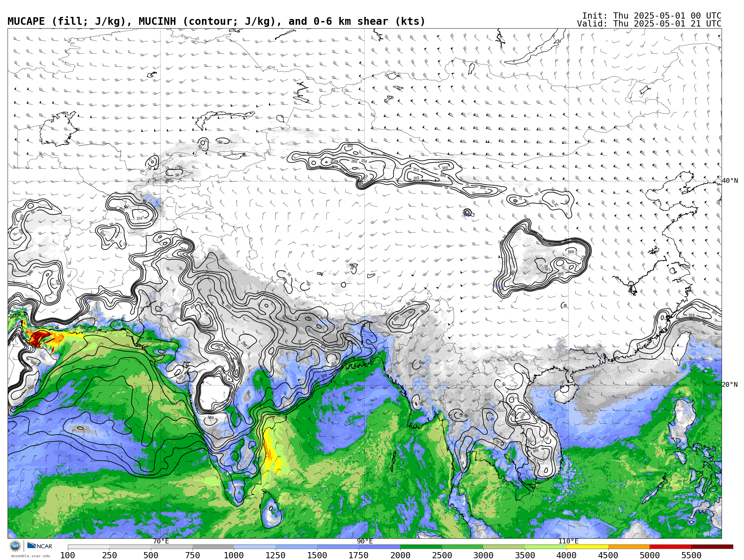Click the Valid: Thu 2025-05-01 21 UTC text
Viewport: 744px width, 560px height.
(649, 24)
